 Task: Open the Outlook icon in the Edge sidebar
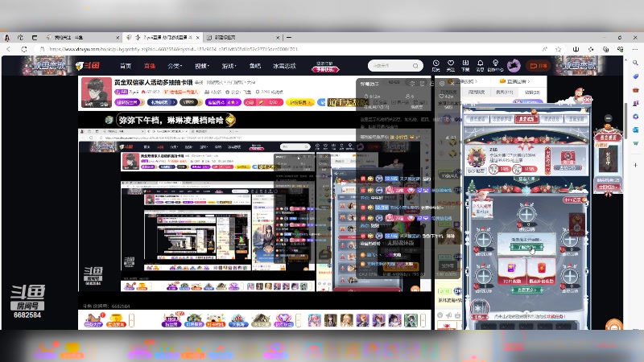click(635, 130)
